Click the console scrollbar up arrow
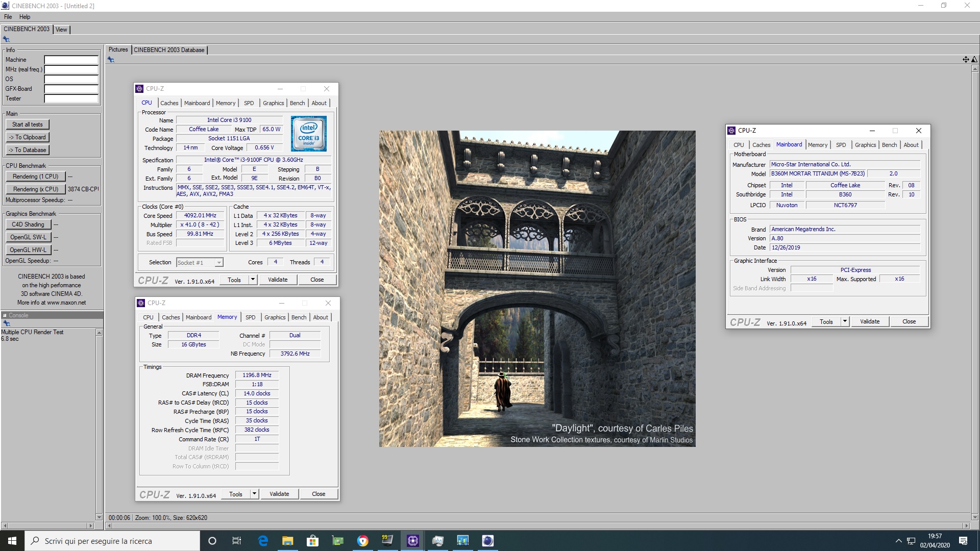The width and height of the screenshot is (980, 551). point(99,333)
